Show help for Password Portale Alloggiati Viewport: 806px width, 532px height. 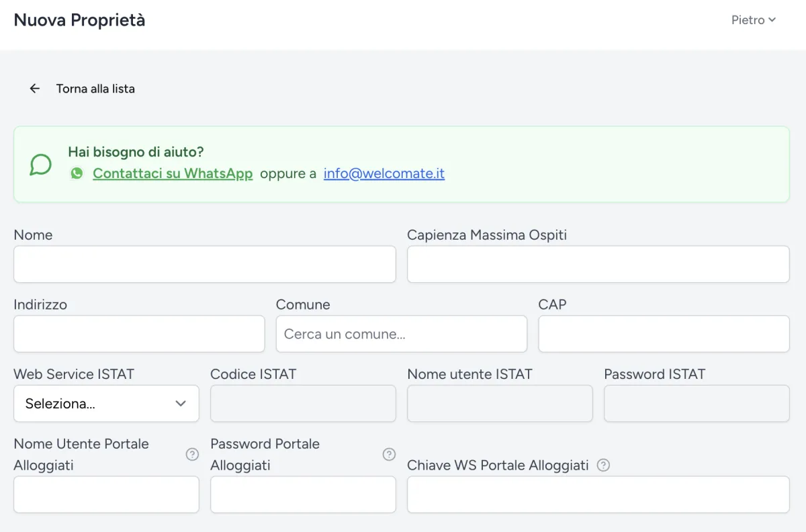tap(389, 455)
